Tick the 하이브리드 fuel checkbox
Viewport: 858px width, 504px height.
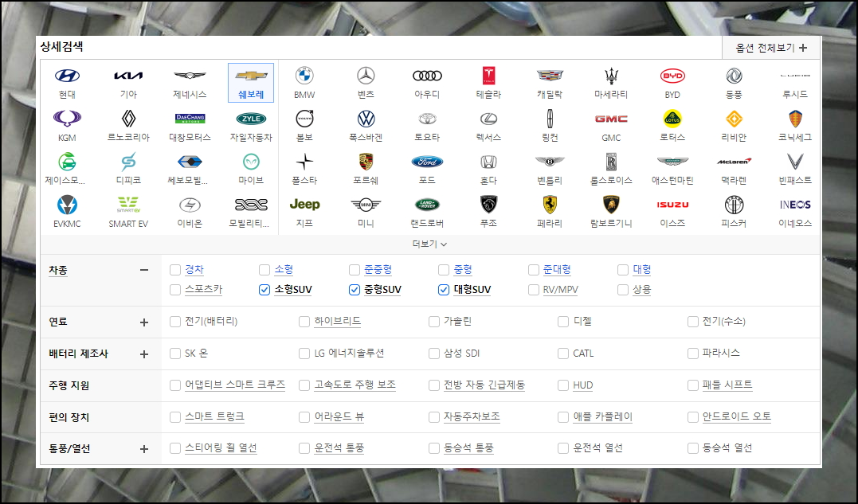pos(304,322)
